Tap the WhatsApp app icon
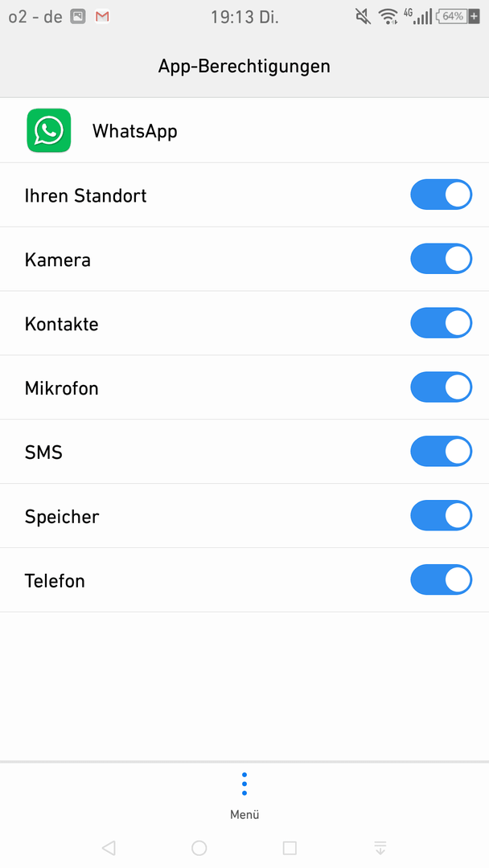The image size is (489, 868). 49,131
